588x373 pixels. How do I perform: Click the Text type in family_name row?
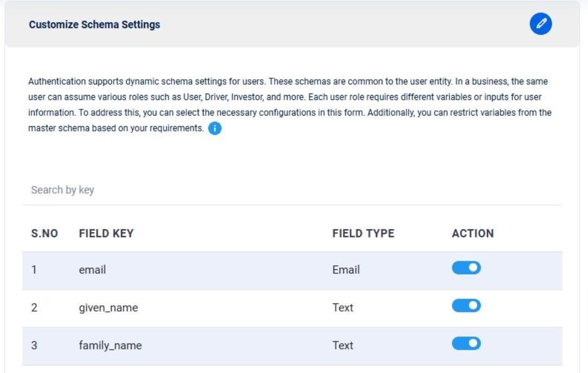tap(342, 345)
